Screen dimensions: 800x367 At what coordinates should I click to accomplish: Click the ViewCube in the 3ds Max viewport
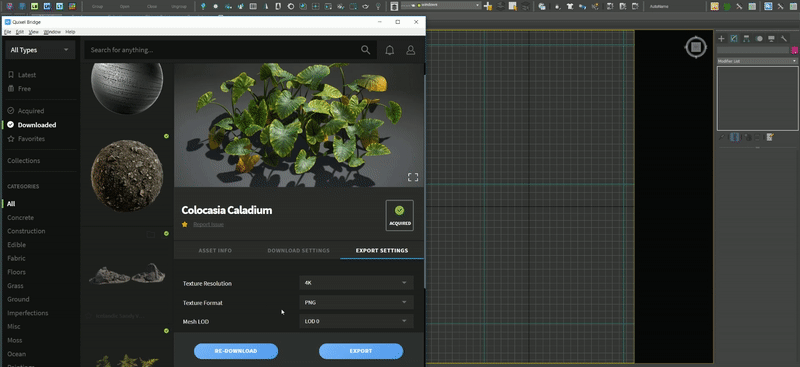[x=695, y=47]
